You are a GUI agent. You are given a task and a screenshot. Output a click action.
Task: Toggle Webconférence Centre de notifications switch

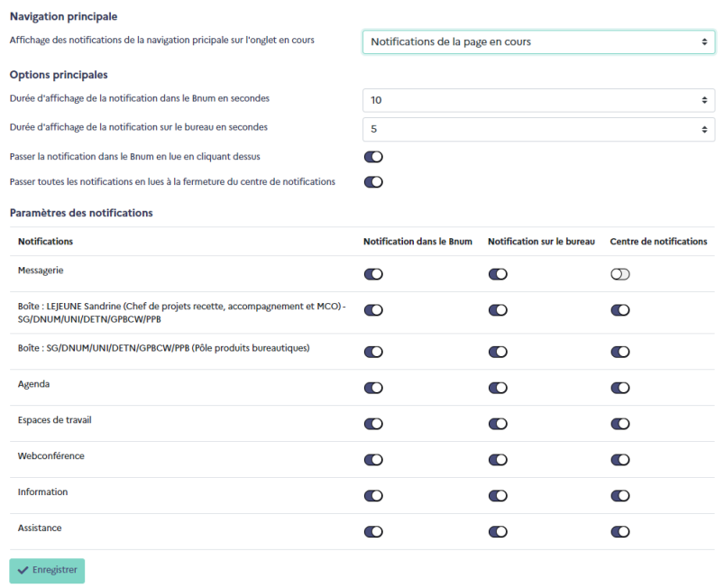(620, 460)
